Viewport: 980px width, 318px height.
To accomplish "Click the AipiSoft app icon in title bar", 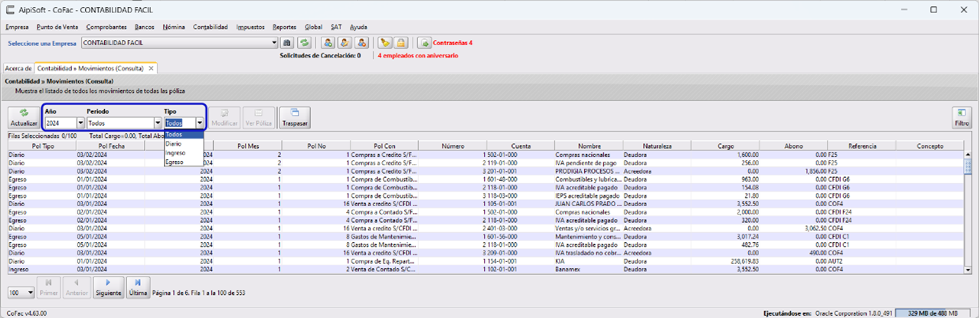I will pyautogui.click(x=9, y=9).
